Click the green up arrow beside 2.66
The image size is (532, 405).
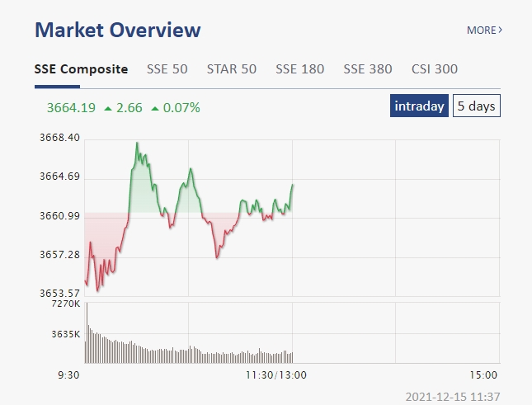point(108,108)
